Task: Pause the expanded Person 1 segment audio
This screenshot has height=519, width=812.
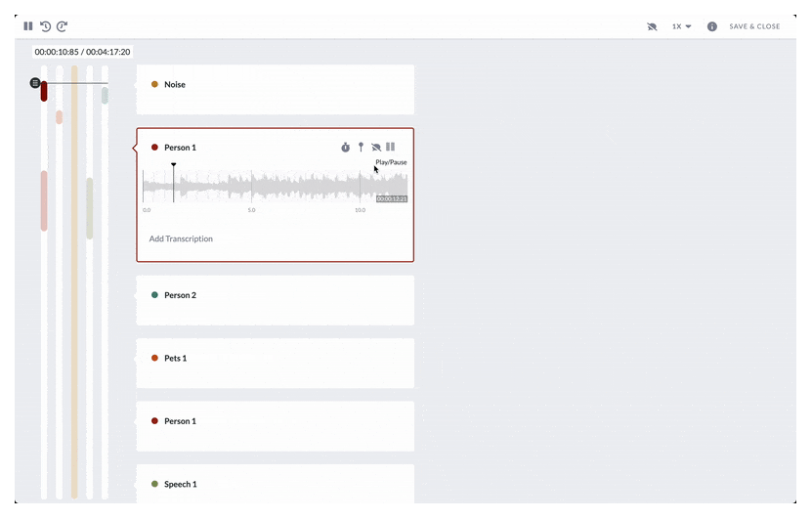Action: click(391, 148)
